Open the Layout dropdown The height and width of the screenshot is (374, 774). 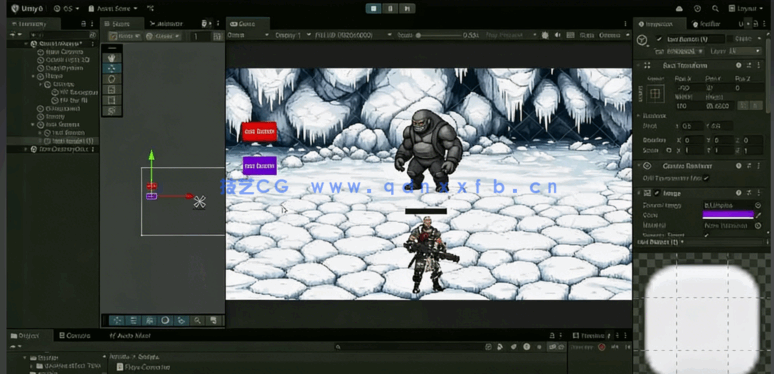(x=747, y=8)
